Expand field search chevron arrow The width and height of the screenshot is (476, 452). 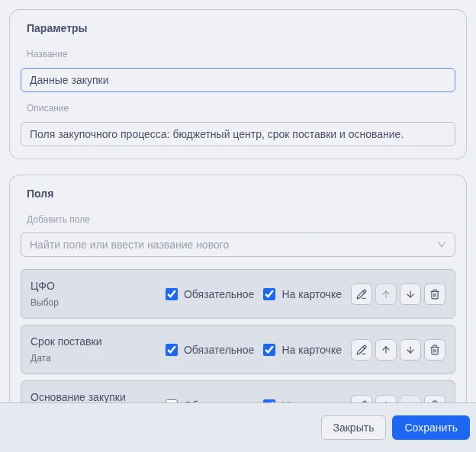tap(442, 245)
